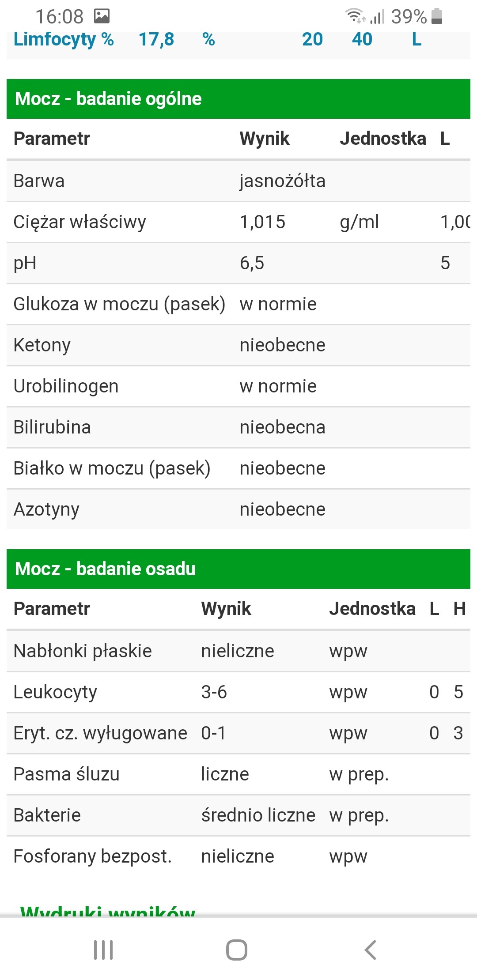Tap the 'Mocz - badanie ogólne' section header
The width and height of the screenshot is (477, 980).
tap(108, 99)
